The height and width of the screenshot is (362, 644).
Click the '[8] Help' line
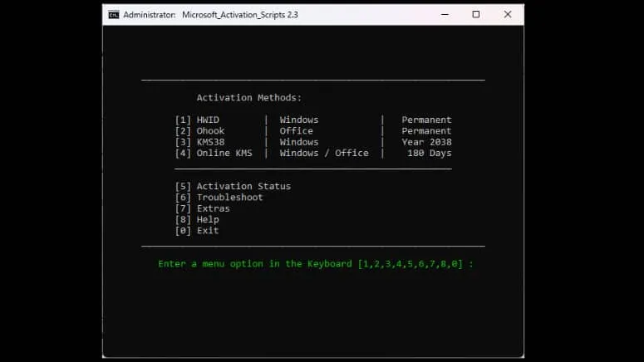pyautogui.click(x=197, y=219)
